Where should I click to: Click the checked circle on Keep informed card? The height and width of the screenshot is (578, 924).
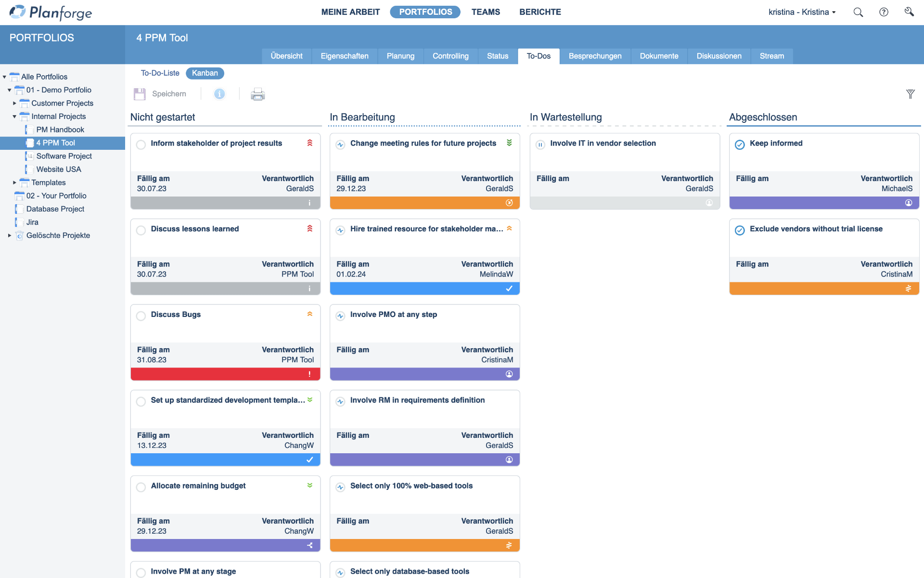740,144
